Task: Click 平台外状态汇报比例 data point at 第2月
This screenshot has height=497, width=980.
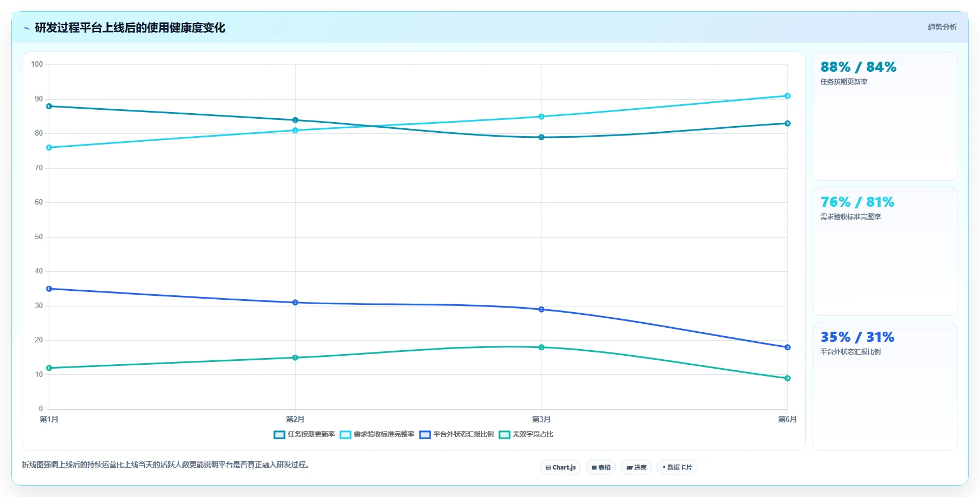Action: 295,303
